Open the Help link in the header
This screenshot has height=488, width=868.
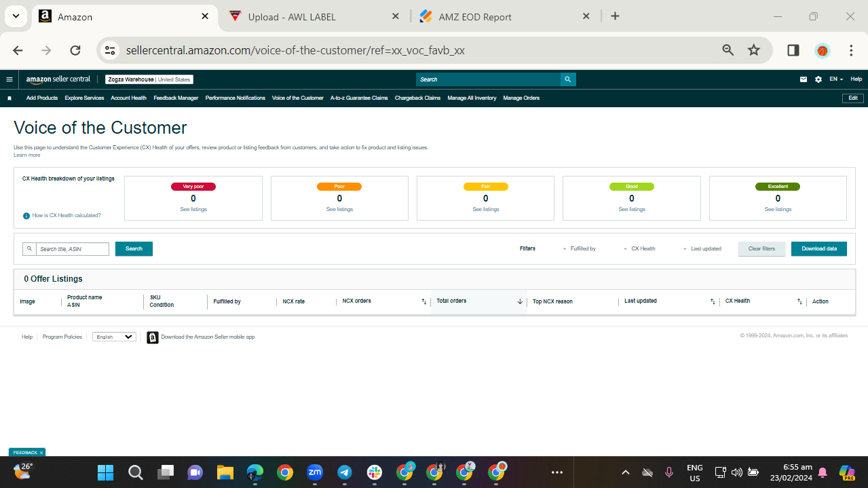pos(856,79)
